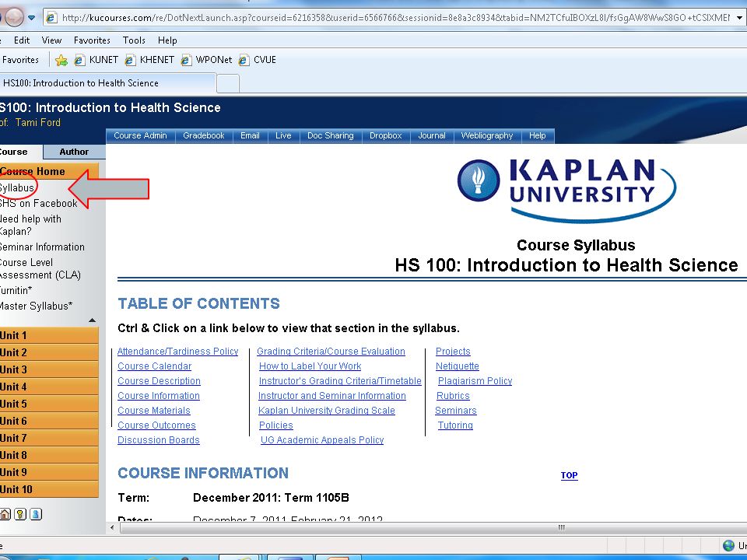Open the Edit menu
The image size is (747, 560).
(x=22, y=40)
